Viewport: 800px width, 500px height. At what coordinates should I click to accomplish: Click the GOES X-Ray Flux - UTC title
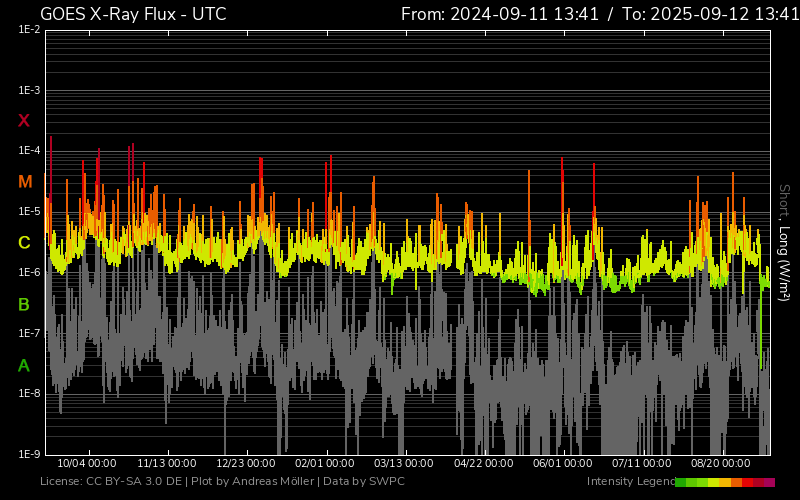point(133,14)
